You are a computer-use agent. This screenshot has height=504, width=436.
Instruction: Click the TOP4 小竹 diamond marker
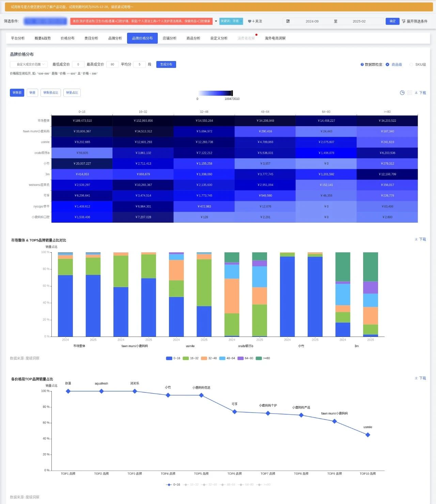pos(168,395)
